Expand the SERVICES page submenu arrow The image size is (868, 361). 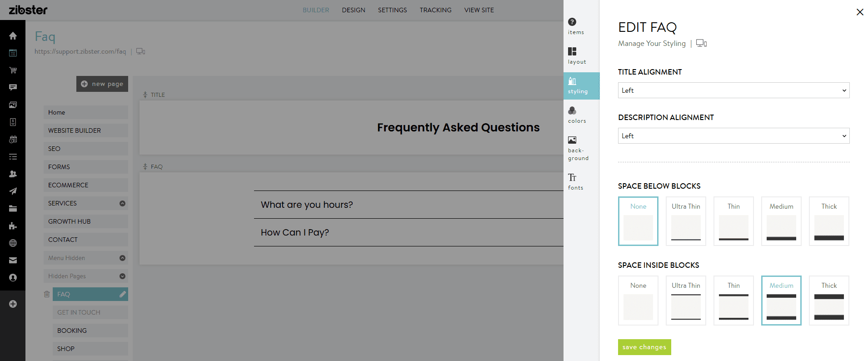[122, 203]
